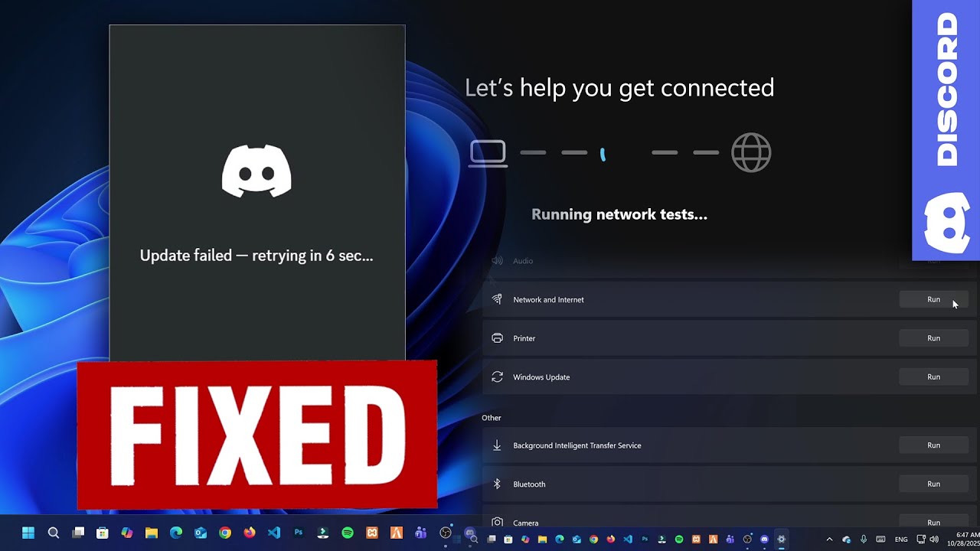Image resolution: width=980 pixels, height=551 pixels.
Task: Open the touch keyboard tray icon
Action: [880, 540]
